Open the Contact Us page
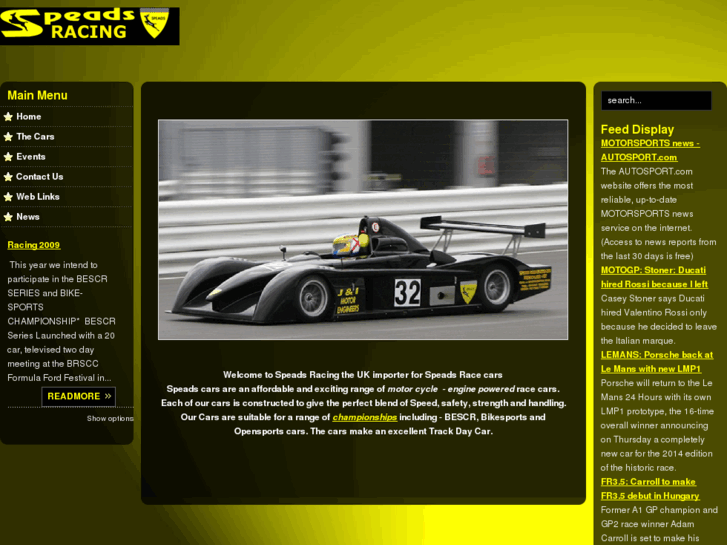The width and height of the screenshot is (727, 545). [39, 177]
